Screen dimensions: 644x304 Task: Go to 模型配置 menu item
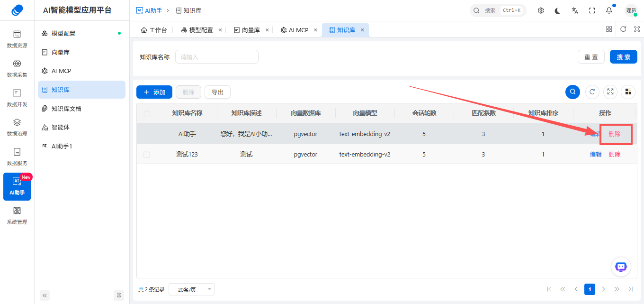81,33
